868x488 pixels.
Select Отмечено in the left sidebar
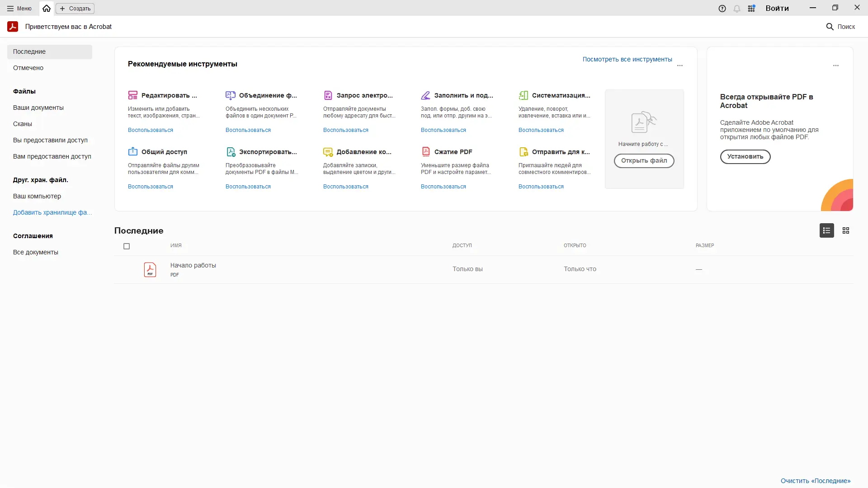coord(28,68)
